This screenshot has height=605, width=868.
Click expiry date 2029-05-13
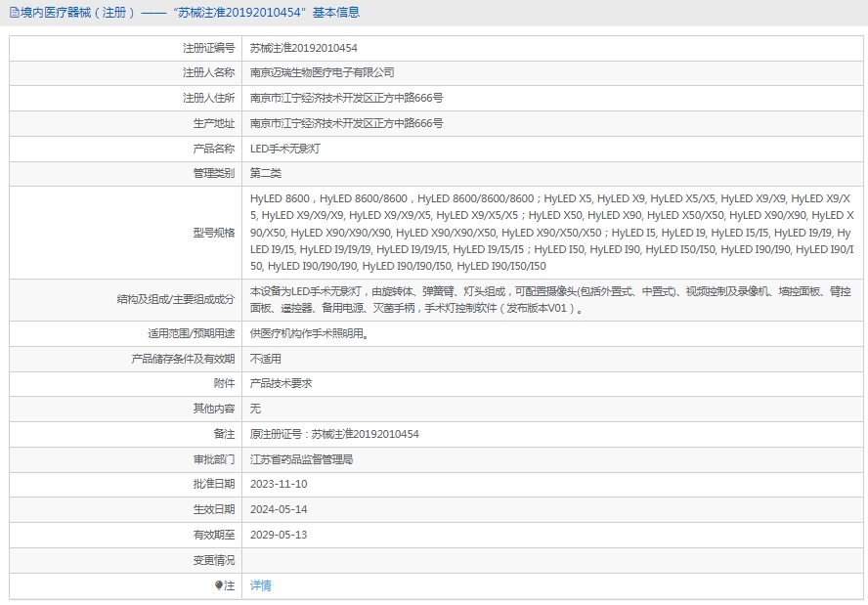pyautogui.click(x=279, y=536)
